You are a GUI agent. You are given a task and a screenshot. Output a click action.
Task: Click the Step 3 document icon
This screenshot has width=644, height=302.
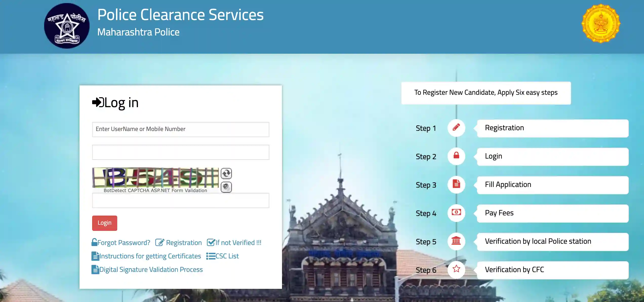(456, 184)
